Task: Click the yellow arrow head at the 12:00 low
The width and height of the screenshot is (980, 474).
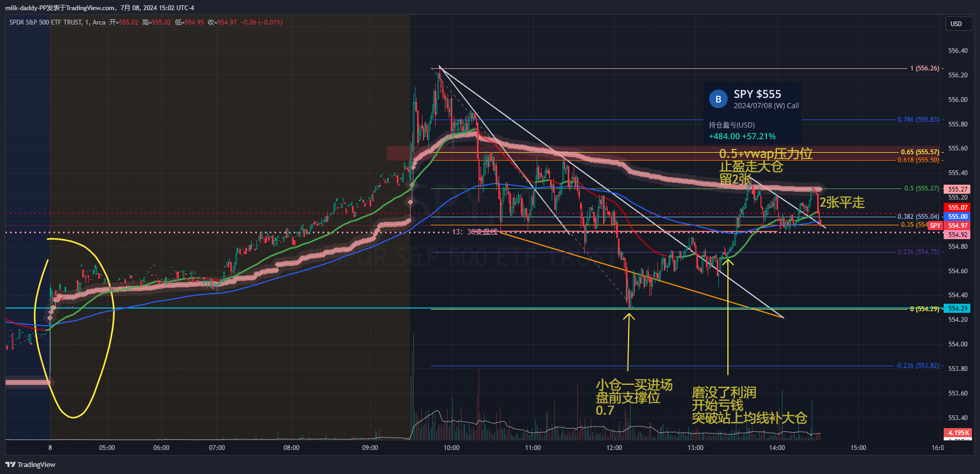Action: [x=629, y=317]
